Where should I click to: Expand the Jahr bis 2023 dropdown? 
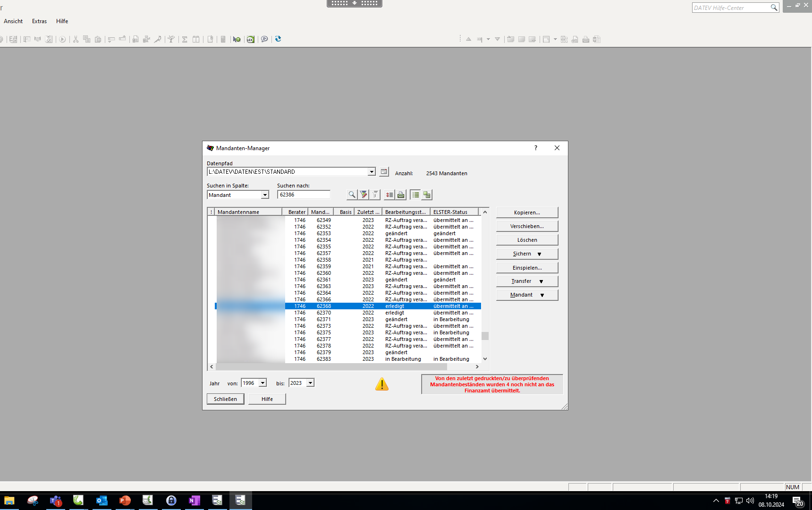point(310,383)
